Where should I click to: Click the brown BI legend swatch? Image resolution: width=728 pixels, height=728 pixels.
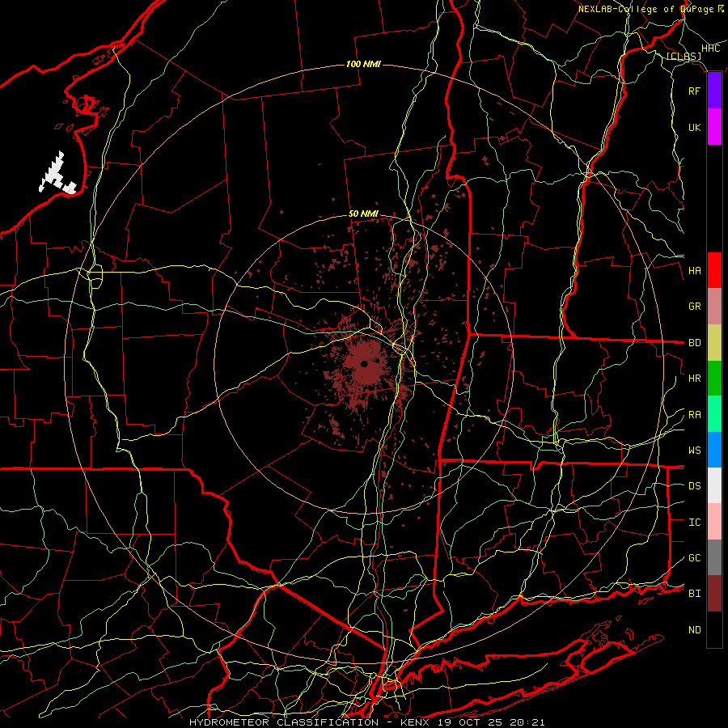[x=714, y=594]
